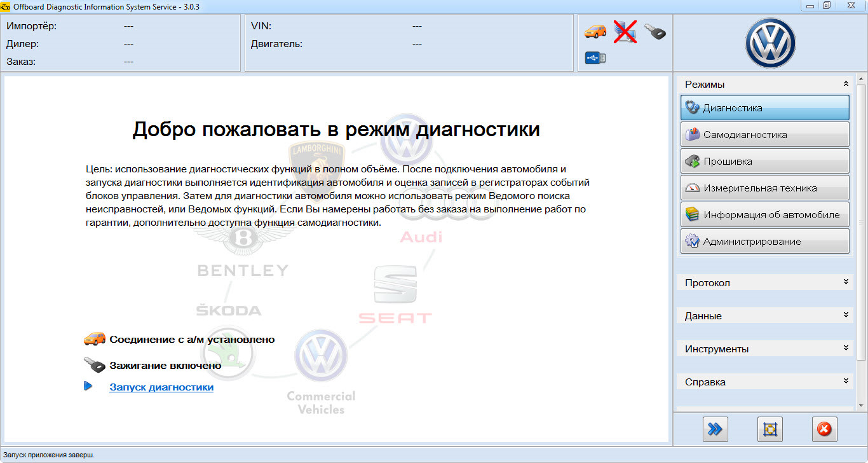This screenshot has height=463, width=868.
Task: Click the crossed-out network connection icon
Action: (625, 31)
